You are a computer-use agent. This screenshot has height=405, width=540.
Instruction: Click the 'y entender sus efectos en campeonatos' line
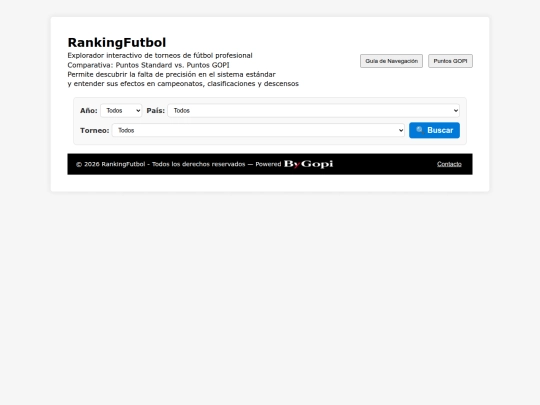click(183, 84)
